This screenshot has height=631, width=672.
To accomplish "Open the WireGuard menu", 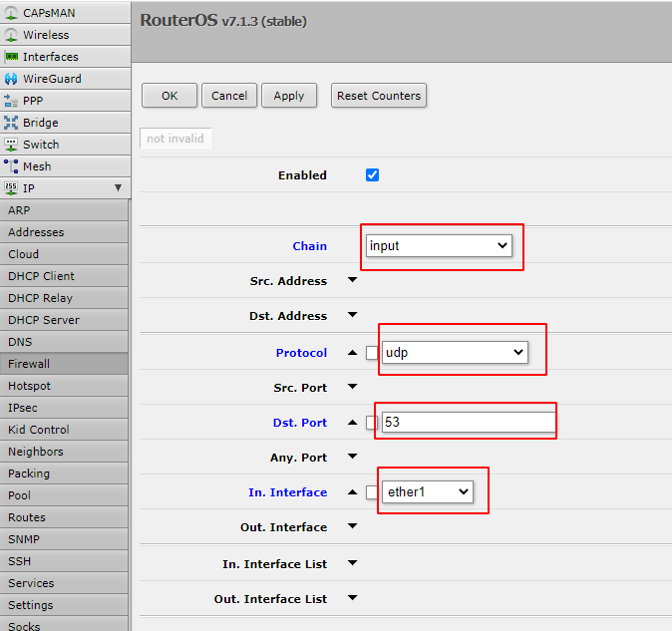I will coord(65,79).
